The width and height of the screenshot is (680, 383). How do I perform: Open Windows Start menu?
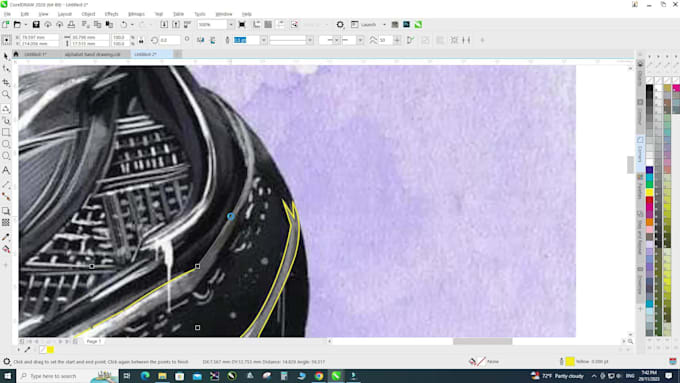[7, 376]
